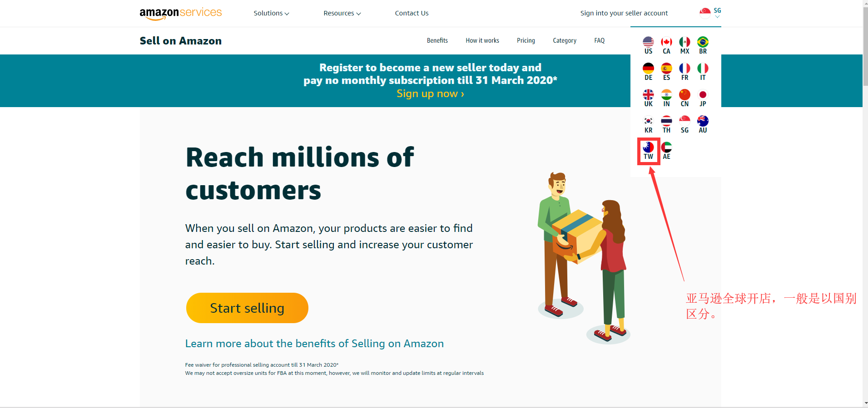This screenshot has width=868, height=408.
Task: Click the page vertical scrollbar
Action: [865, 45]
